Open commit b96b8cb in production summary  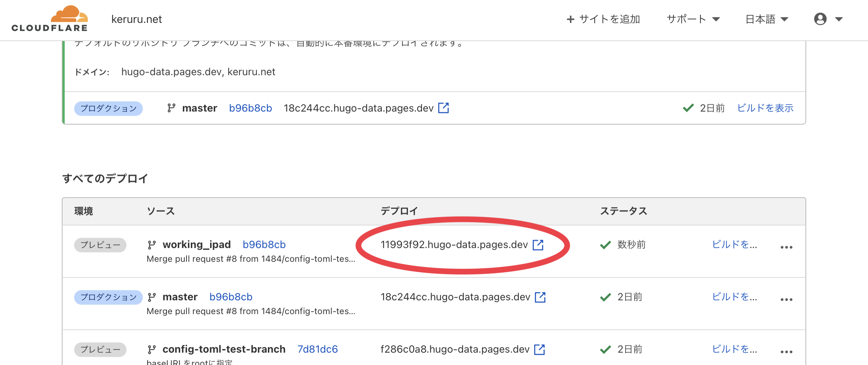(250, 108)
